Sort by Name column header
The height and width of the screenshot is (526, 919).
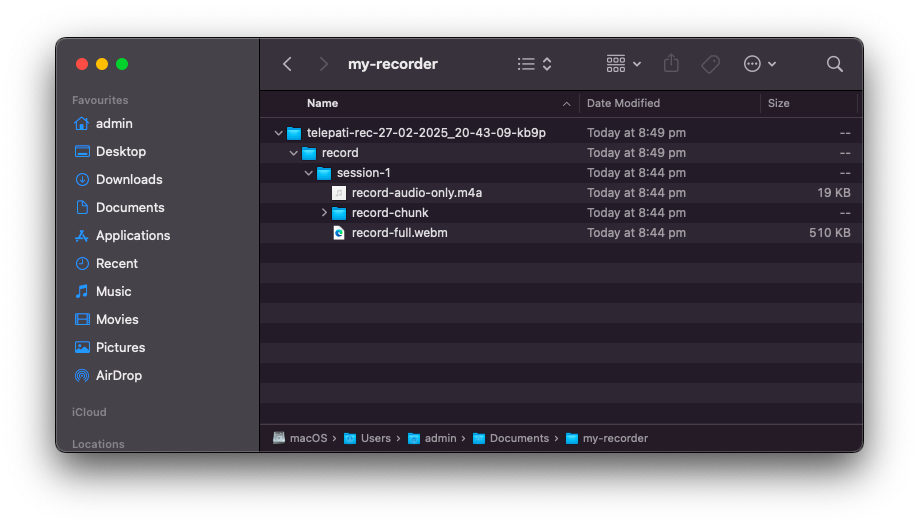[322, 103]
